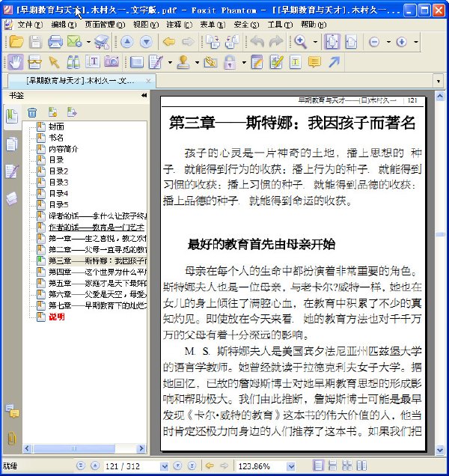Open the 帮助 menu
This screenshot has width=449, height=476.
[x=314, y=25]
